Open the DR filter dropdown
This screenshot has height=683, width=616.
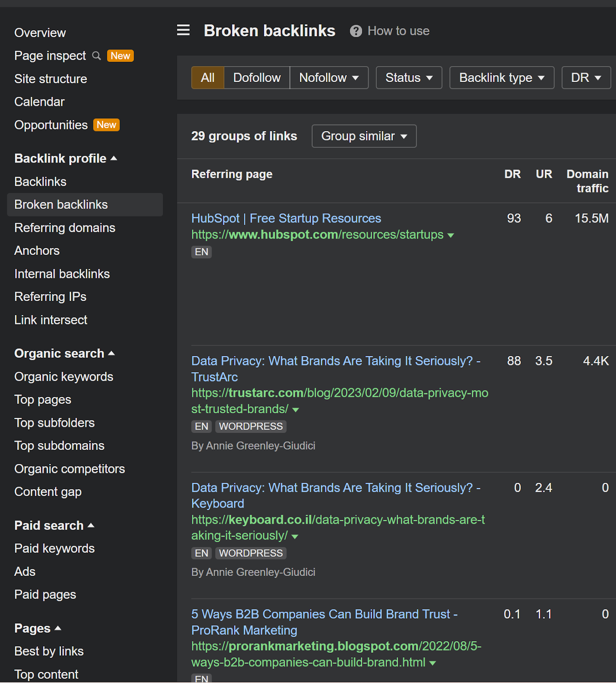(587, 78)
